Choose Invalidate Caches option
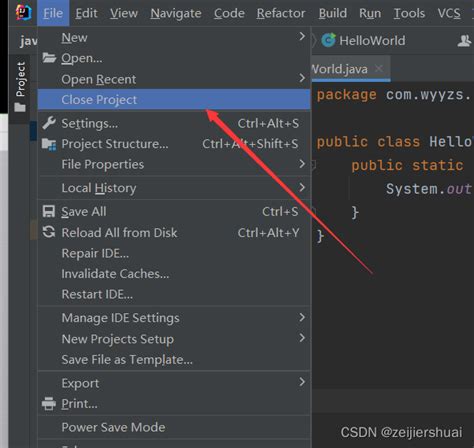Image resolution: width=474 pixels, height=448 pixels. (x=174, y=274)
